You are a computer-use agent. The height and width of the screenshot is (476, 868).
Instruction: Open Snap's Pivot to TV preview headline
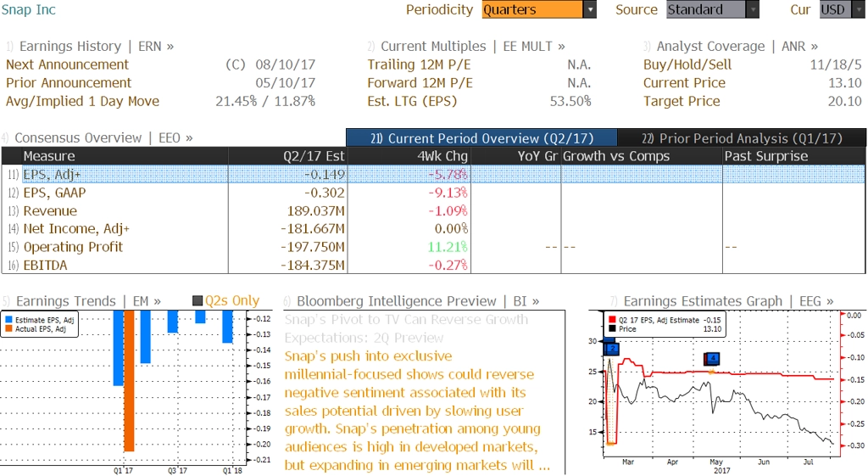pyautogui.click(x=406, y=328)
